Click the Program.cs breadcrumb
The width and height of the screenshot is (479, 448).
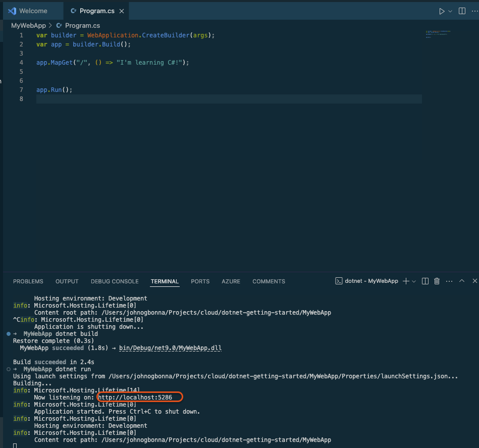click(x=82, y=26)
